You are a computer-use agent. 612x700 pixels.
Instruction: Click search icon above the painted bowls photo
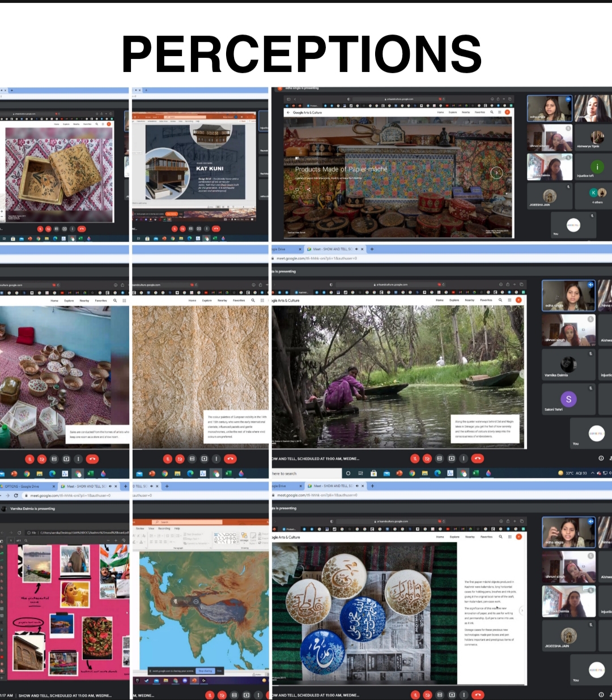pyautogui.click(x=115, y=300)
